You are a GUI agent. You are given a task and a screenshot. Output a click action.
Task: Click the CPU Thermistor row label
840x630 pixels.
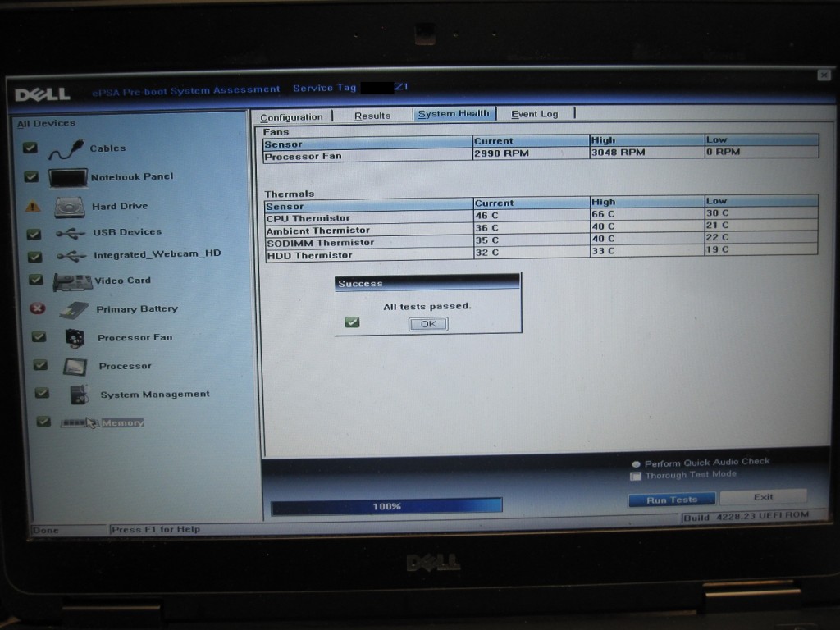tap(308, 218)
